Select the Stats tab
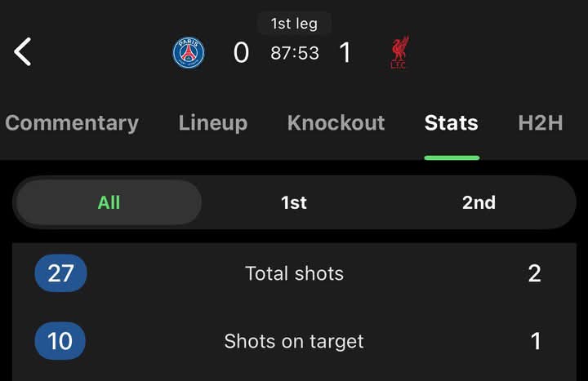This screenshot has height=381, width=588. [x=451, y=123]
